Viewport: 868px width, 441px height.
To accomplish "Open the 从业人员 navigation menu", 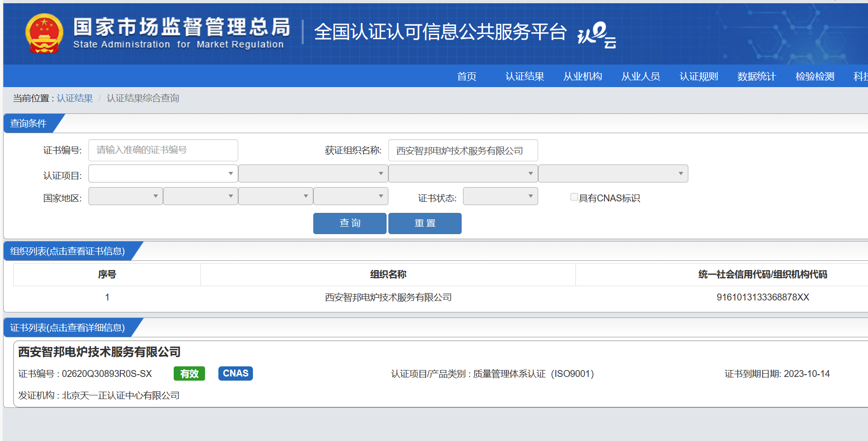I will click(641, 76).
